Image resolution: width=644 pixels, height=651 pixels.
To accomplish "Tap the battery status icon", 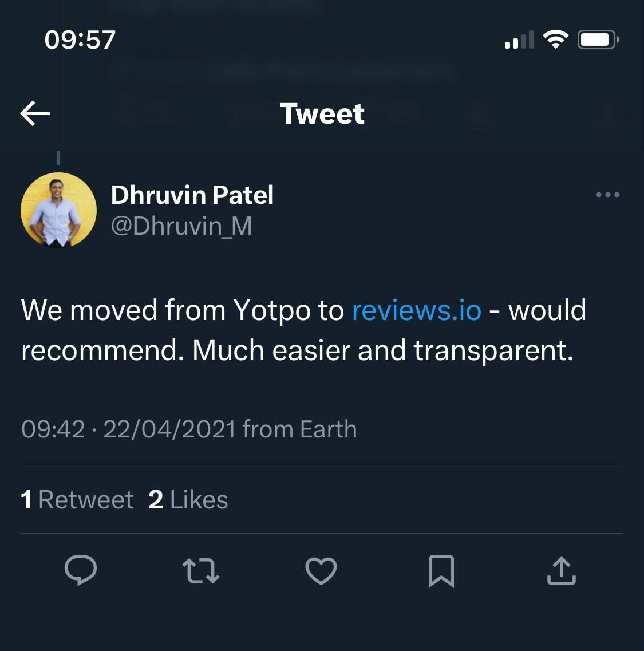I will click(597, 40).
